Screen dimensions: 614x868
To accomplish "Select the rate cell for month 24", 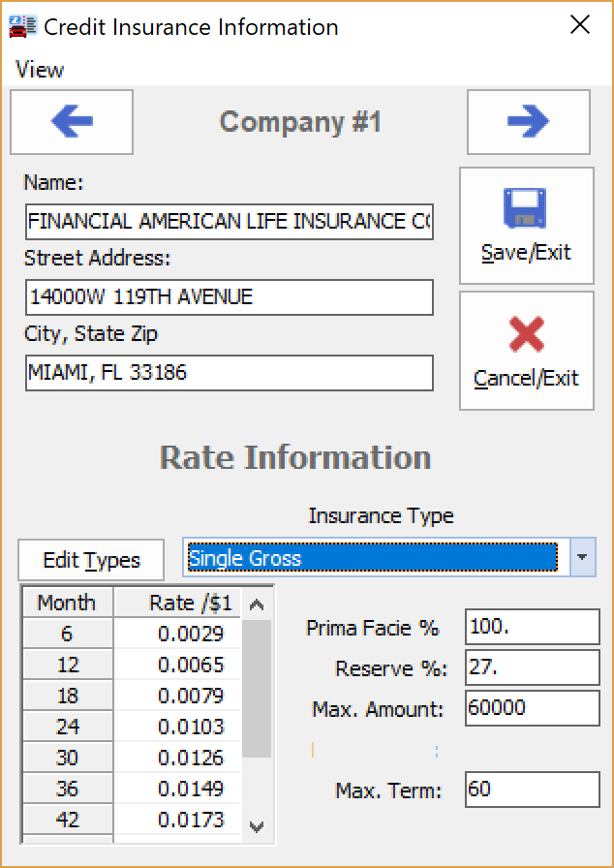I will 176,727.
